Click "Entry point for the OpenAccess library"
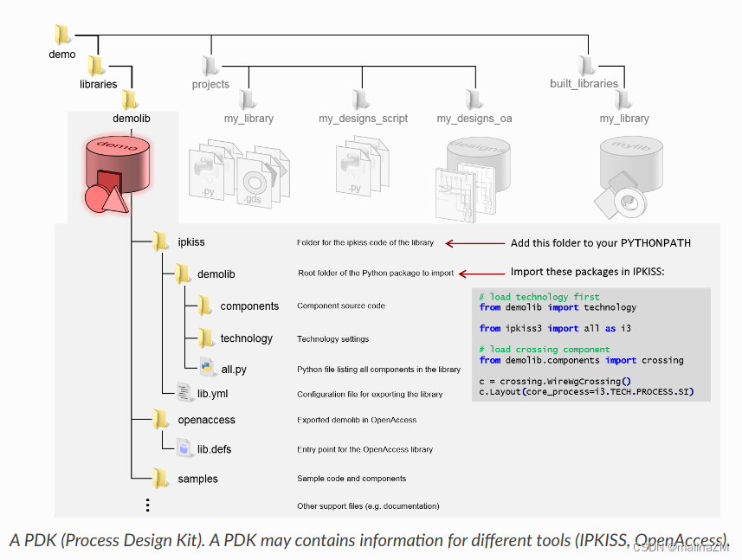The image size is (742, 560). point(365,449)
